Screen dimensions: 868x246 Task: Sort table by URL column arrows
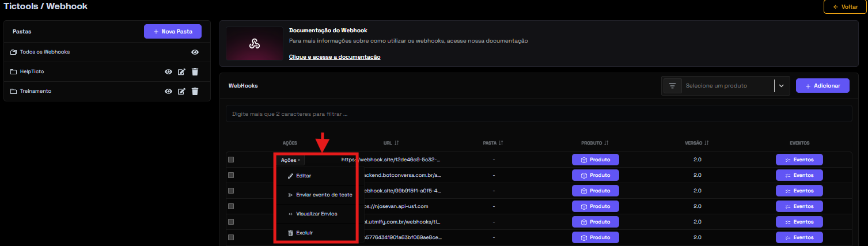pos(396,143)
